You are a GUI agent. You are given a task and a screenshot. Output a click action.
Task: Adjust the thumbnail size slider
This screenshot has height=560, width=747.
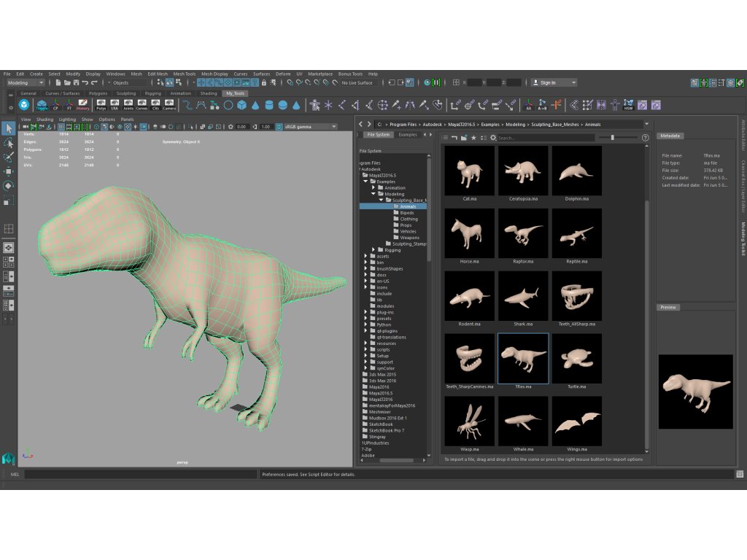(x=612, y=137)
